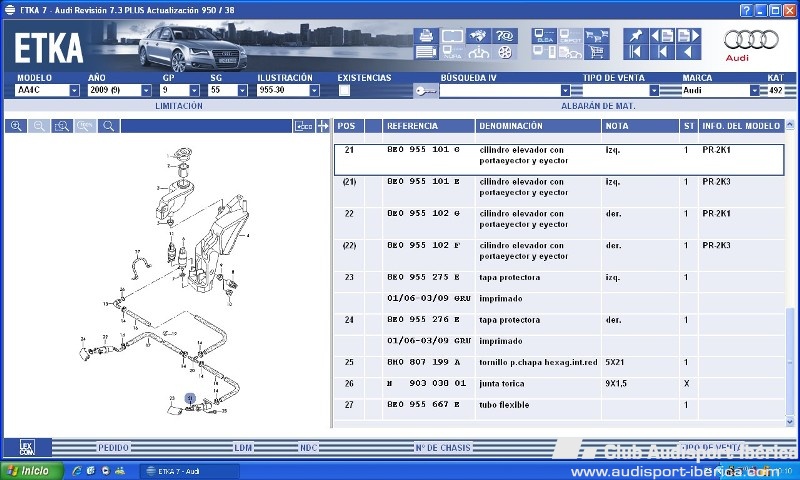The width and height of the screenshot is (800, 480).
Task: Click the panel-splitter arrows icon
Action: (322, 126)
